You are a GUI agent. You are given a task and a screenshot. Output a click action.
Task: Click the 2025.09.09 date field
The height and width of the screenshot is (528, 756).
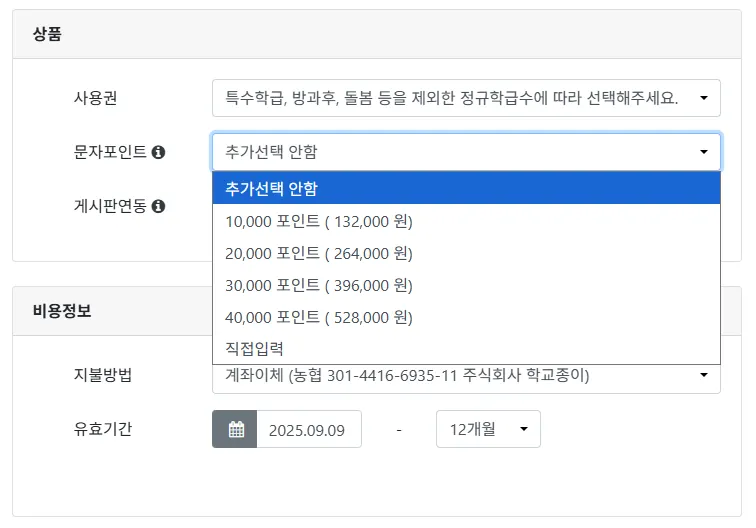pyautogui.click(x=308, y=430)
